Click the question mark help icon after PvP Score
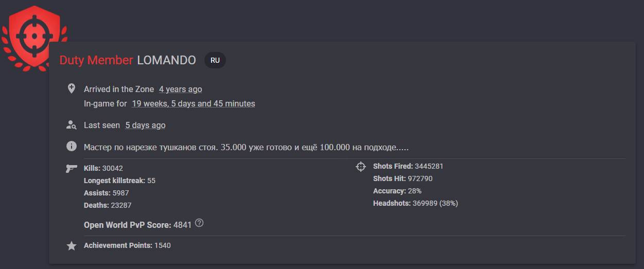This screenshot has width=644, height=269. (200, 223)
